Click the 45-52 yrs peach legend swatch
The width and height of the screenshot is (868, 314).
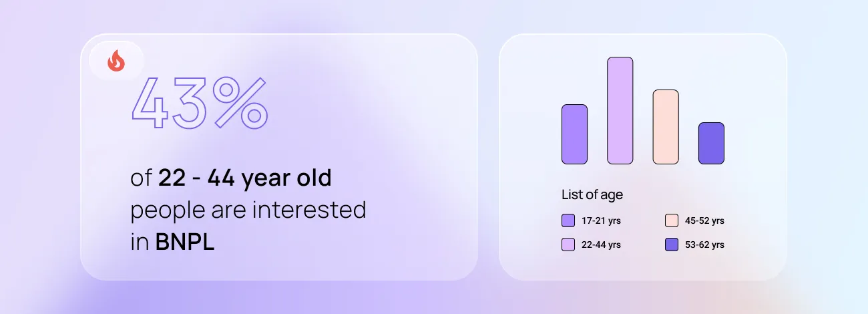tap(672, 220)
